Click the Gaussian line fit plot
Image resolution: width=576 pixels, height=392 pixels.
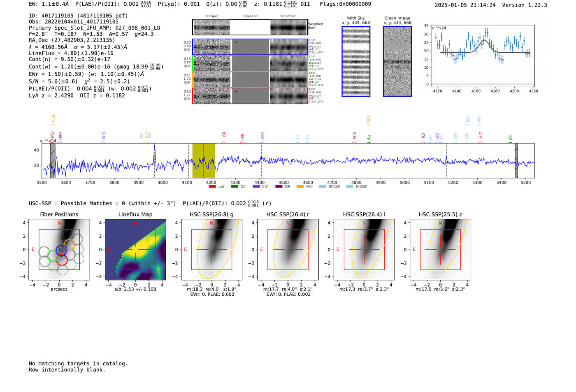pos(482,56)
